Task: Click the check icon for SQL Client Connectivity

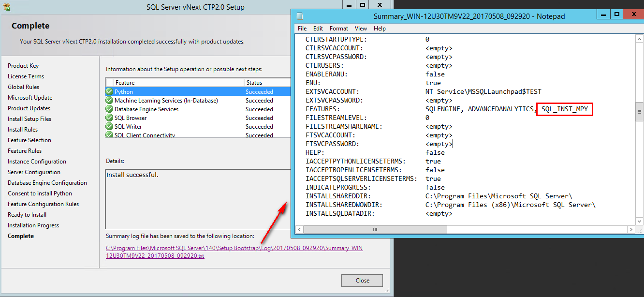Action: tap(109, 135)
